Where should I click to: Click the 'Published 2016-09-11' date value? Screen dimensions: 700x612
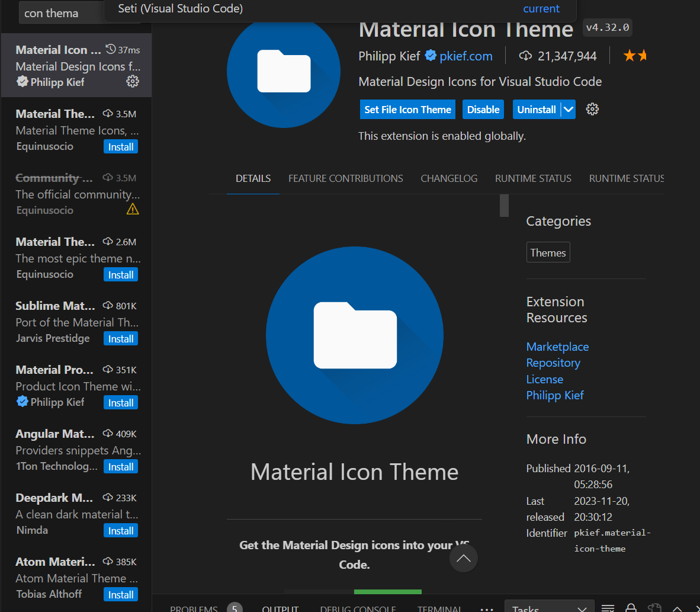point(601,476)
